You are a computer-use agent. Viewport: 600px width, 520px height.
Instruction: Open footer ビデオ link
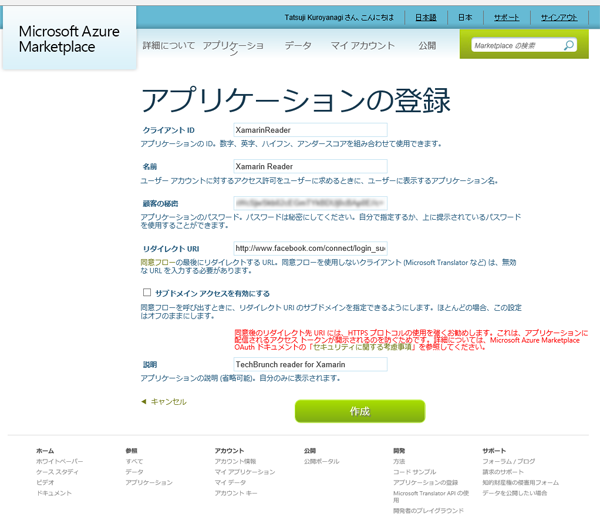click(45, 483)
